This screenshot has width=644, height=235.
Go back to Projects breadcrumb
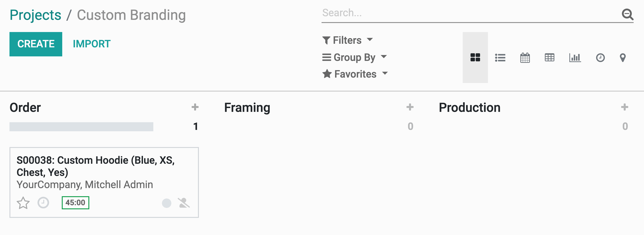click(35, 15)
